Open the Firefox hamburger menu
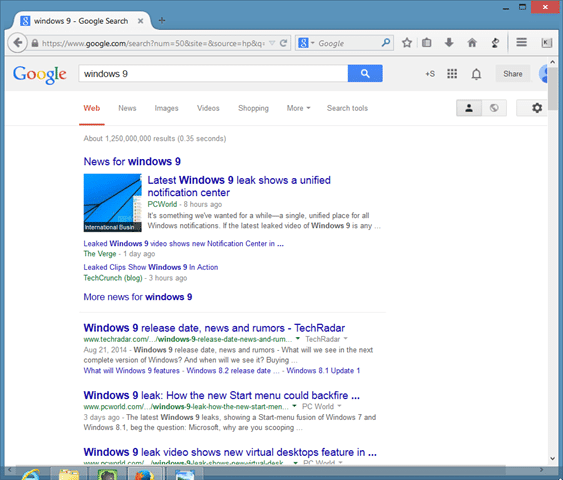 (x=521, y=43)
